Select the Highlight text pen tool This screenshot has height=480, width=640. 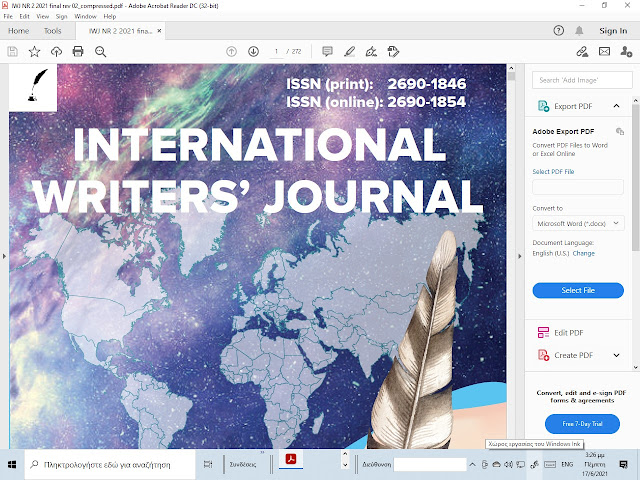(349, 51)
